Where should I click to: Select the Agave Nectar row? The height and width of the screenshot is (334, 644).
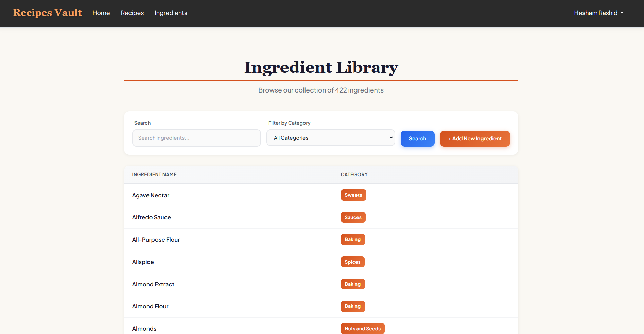(151, 195)
